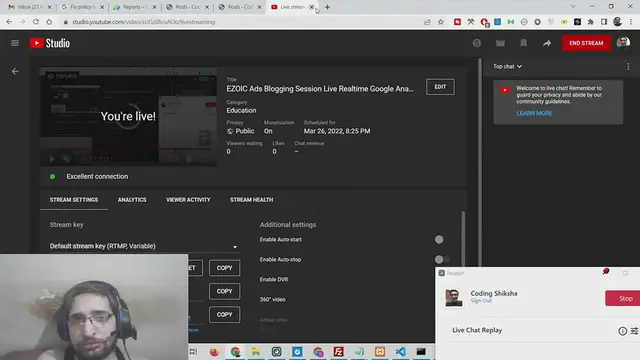Click the topmost COPY button under Stream key
Image resolution: width=640 pixels, height=360 pixels.
coord(224,268)
